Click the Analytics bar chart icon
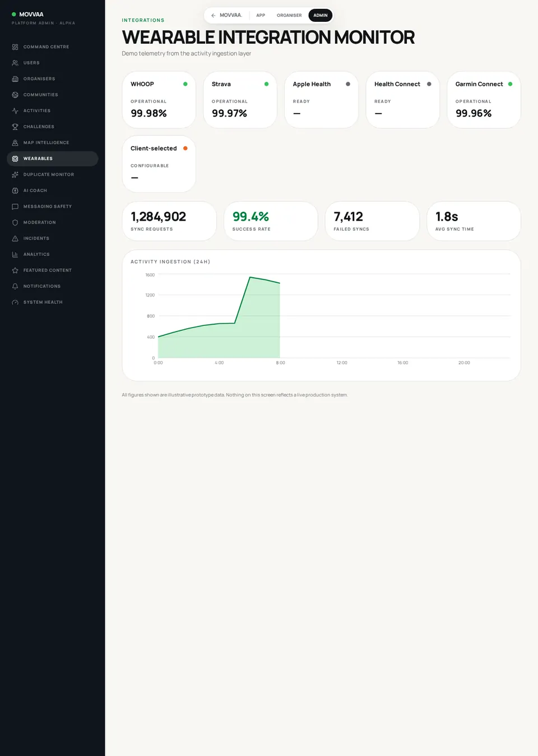 (15, 254)
